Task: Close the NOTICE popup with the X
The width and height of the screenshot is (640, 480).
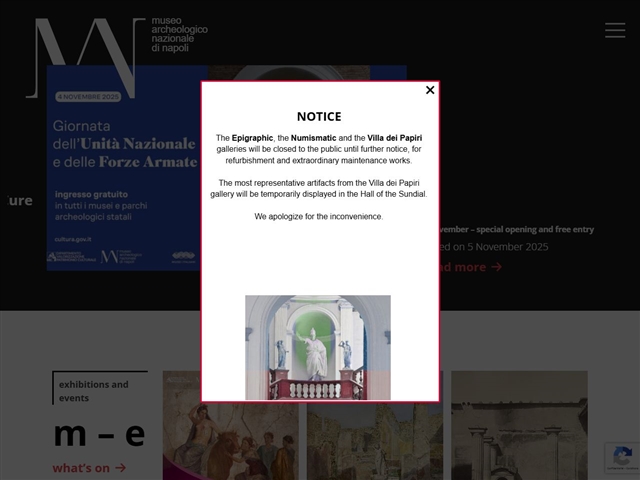Action: pos(430,90)
